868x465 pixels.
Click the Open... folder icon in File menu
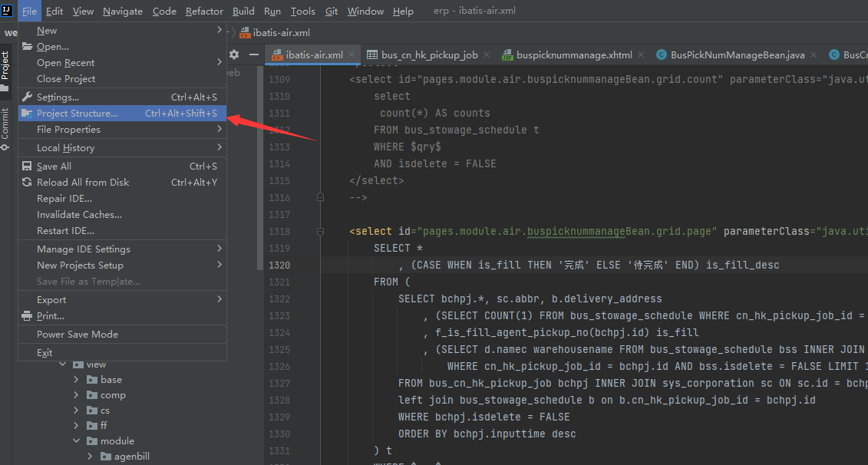(27, 47)
